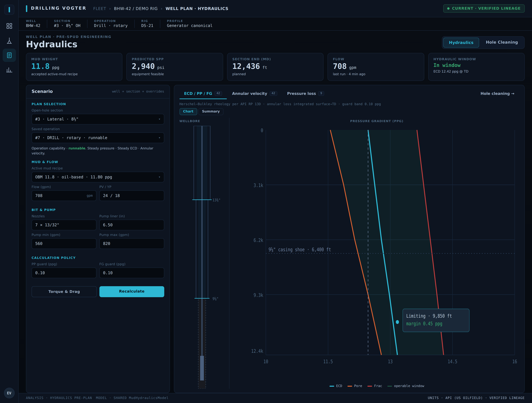Open the rig derrick icon in sidebar
The width and height of the screenshot is (532, 403).
coord(9,41)
